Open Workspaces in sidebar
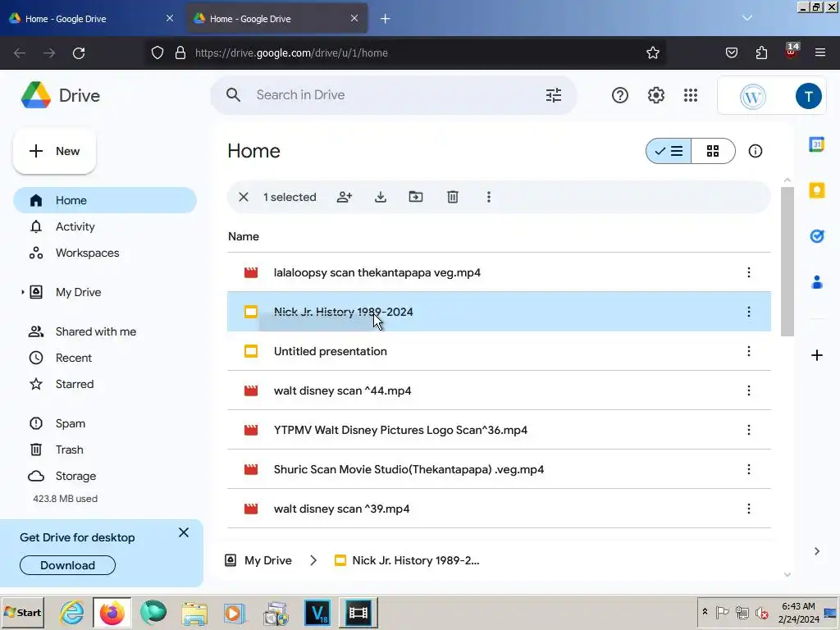The height and width of the screenshot is (630, 840). pyautogui.click(x=105, y=253)
